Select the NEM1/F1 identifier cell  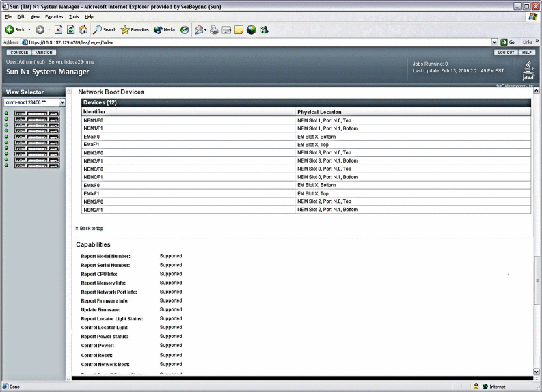(188, 128)
